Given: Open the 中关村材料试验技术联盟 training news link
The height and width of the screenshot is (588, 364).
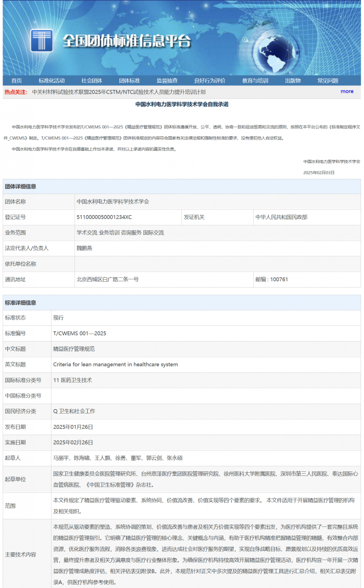Looking at the screenshot, I should [119, 92].
